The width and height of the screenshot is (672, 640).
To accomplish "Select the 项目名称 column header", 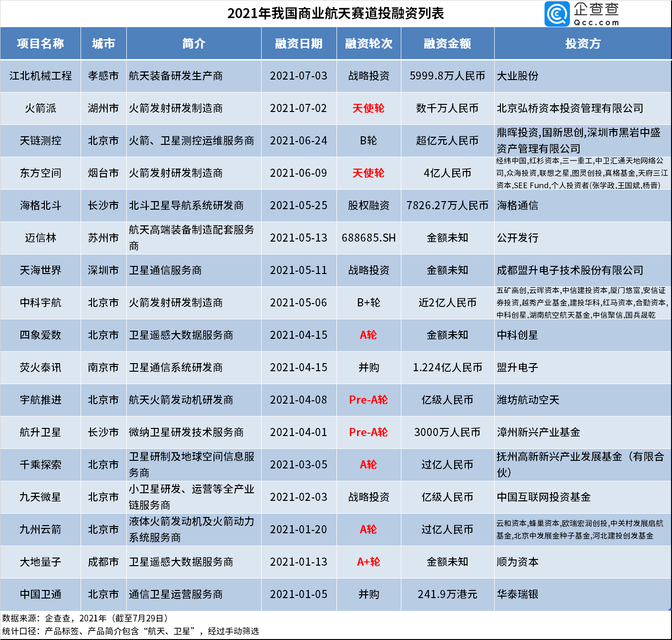I will [41, 43].
